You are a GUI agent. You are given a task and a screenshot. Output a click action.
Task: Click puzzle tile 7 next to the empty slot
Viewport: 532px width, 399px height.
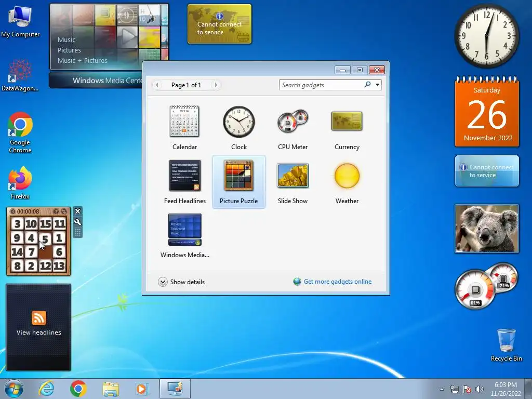[x=31, y=252]
